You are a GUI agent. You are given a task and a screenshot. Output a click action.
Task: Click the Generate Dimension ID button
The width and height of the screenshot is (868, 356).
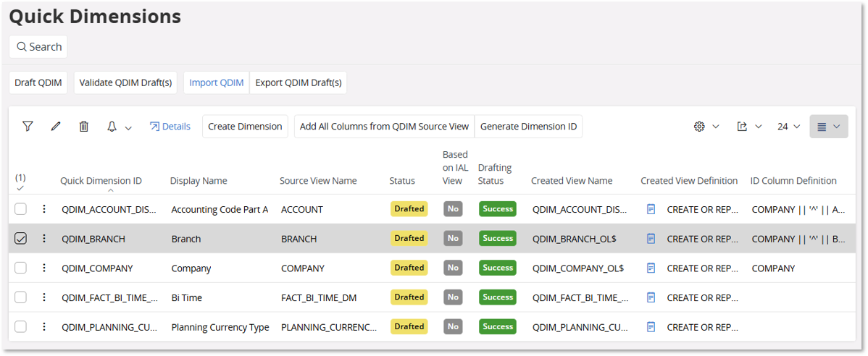[529, 127]
